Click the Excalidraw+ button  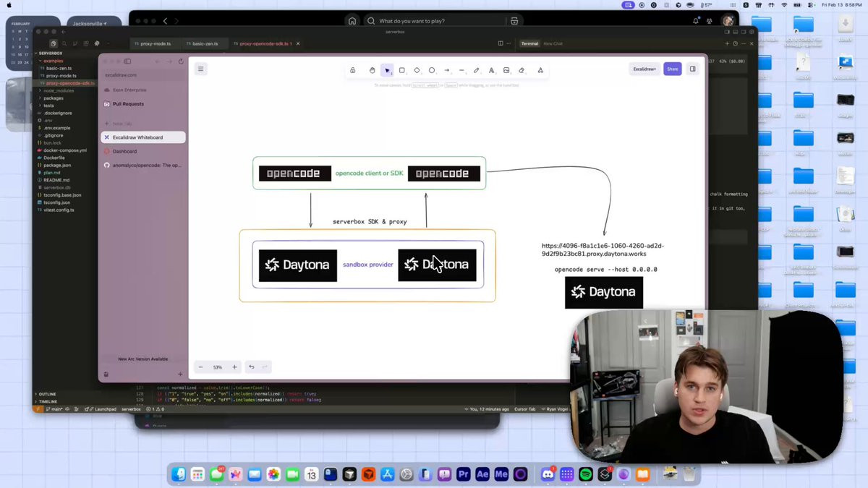[x=644, y=69]
